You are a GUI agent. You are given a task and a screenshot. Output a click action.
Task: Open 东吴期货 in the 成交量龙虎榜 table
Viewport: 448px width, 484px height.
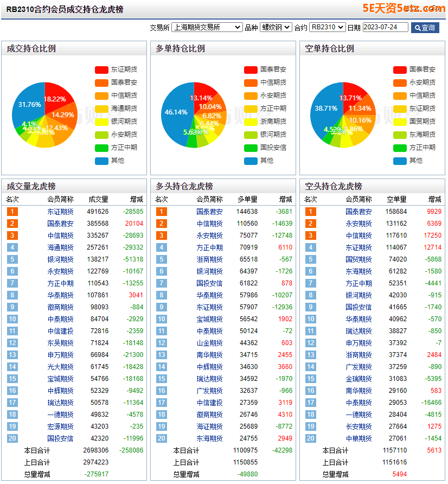[60, 343]
